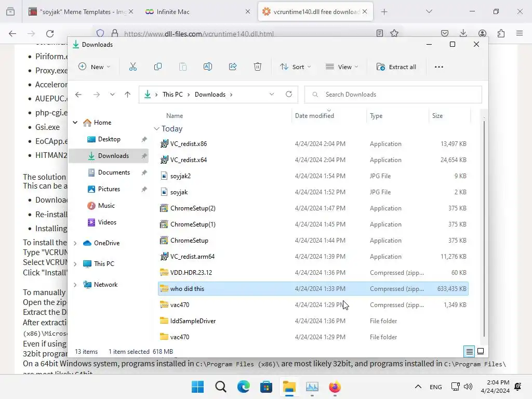
Task: Click the Rename icon in Explorer toolbar
Action: (x=208, y=67)
